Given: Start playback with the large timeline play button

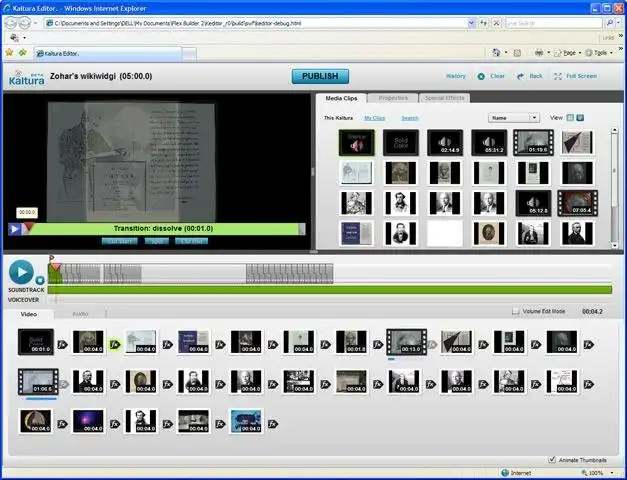Looking at the screenshot, I should (x=21, y=272).
